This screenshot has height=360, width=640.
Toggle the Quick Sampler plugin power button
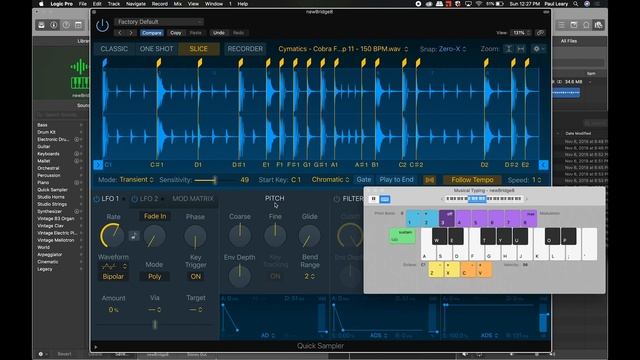tap(102, 26)
